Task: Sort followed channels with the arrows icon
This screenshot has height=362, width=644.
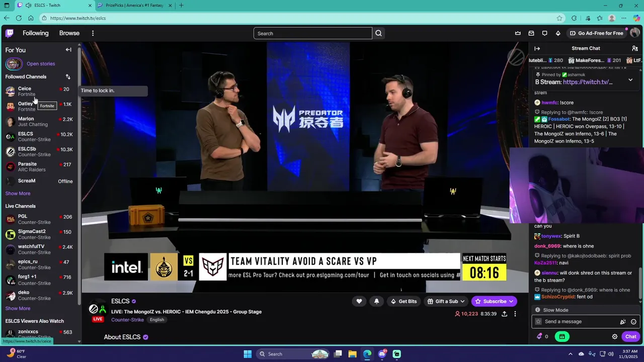Action: [x=68, y=77]
